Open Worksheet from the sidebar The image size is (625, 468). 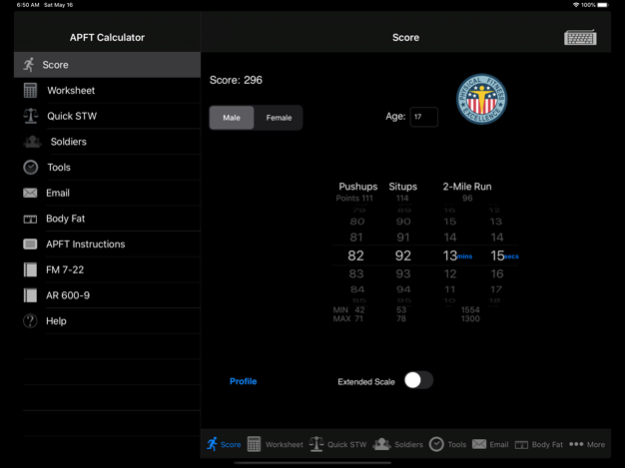[70, 90]
